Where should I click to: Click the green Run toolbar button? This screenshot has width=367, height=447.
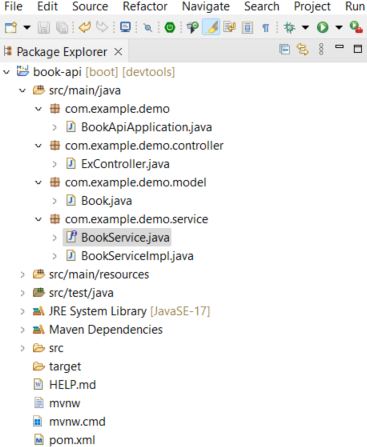(322, 27)
